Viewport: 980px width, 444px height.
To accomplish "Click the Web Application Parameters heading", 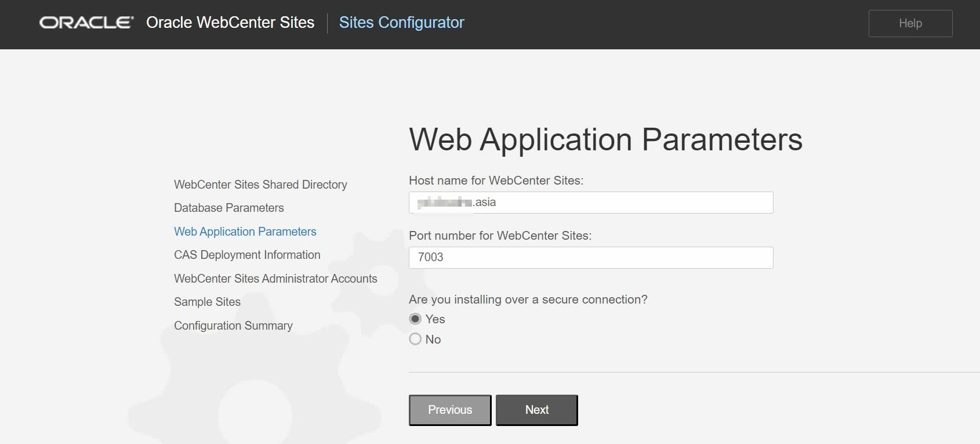I will [606, 140].
